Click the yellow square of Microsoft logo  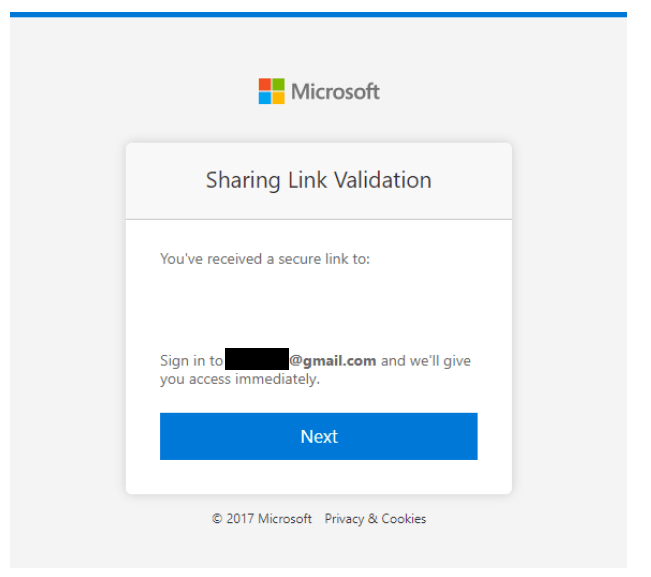click(x=279, y=98)
